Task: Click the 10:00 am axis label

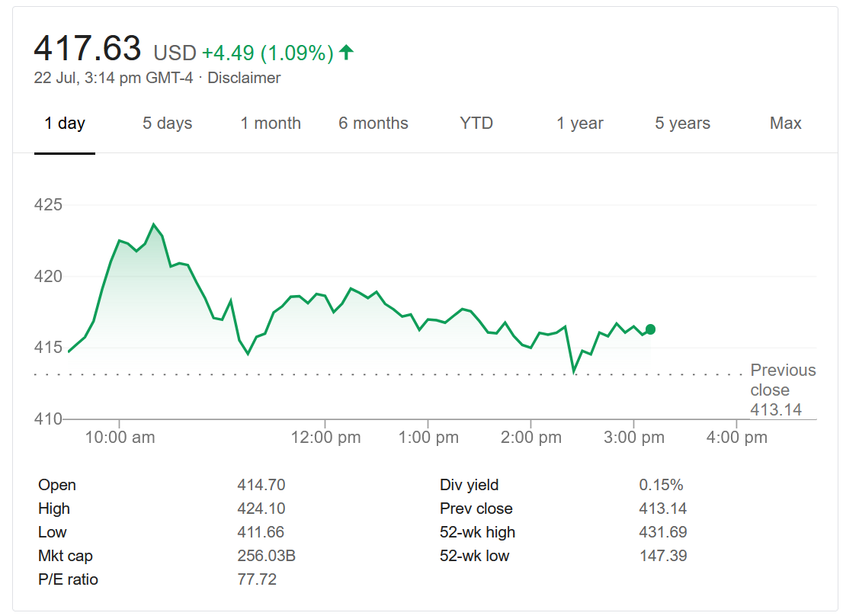Action: tap(120, 438)
